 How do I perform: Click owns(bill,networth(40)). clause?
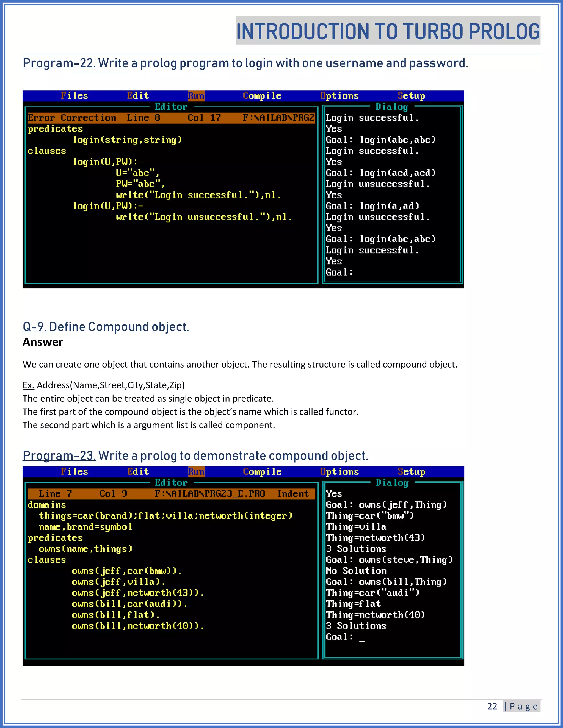point(138,626)
